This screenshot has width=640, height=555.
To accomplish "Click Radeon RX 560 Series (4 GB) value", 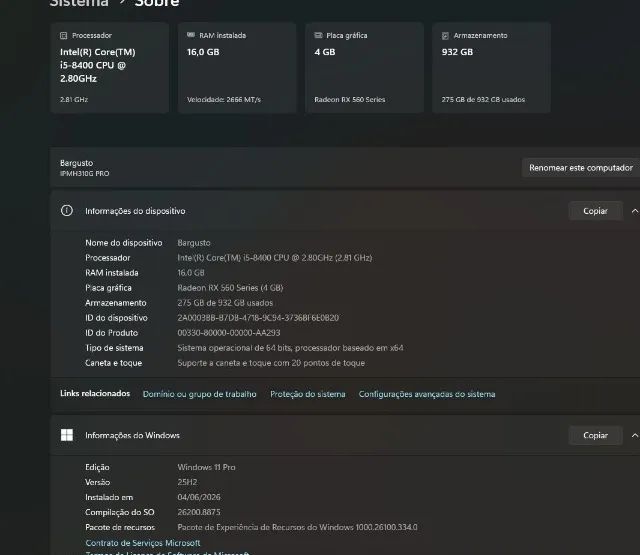I will [230, 288].
